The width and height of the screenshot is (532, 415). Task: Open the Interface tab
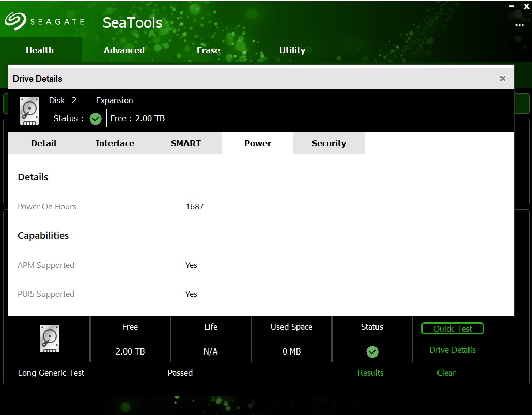pos(115,143)
